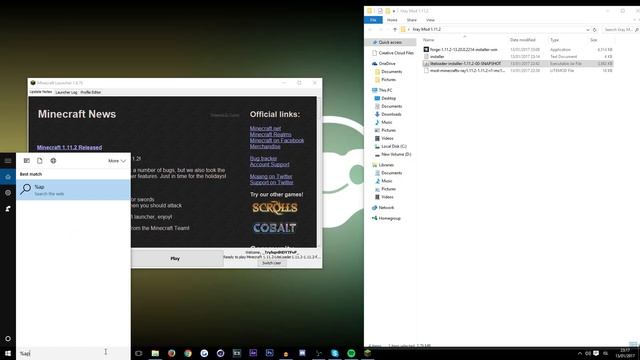Viewport: 640px width, 360px height.
Task: Open File Explorer from the taskbar
Action: pyautogui.click(x=155, y=353)
